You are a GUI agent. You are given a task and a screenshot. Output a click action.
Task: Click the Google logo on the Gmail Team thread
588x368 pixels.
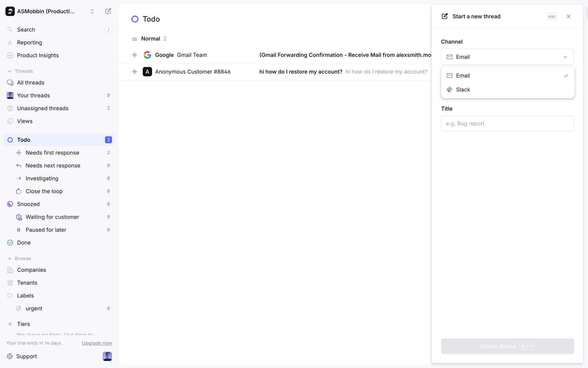pyautogui.click(x=147, y=55)
